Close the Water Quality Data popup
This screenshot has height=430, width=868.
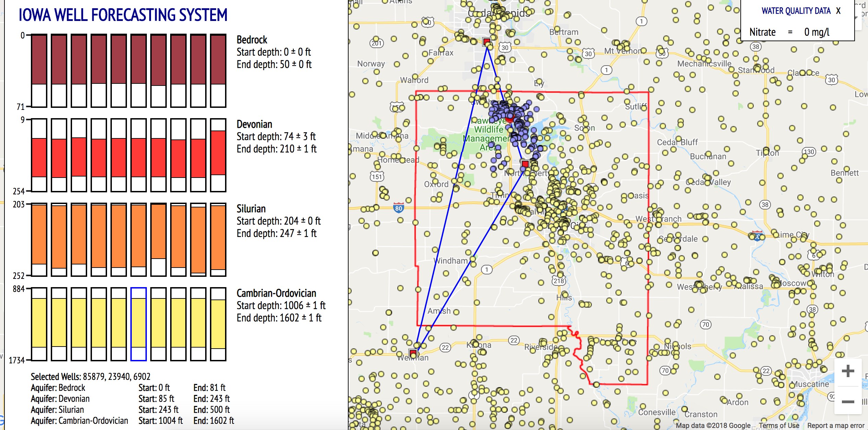click(838, 11)
